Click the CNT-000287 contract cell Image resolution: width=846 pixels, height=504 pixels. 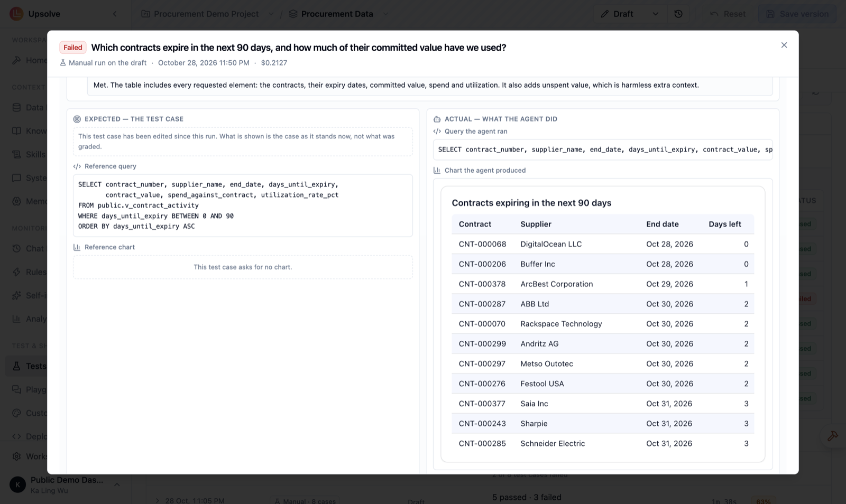coord(482,304)
